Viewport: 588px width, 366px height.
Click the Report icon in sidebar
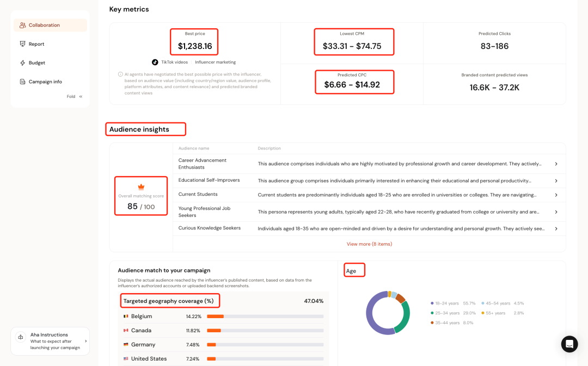tap(22, 44)
